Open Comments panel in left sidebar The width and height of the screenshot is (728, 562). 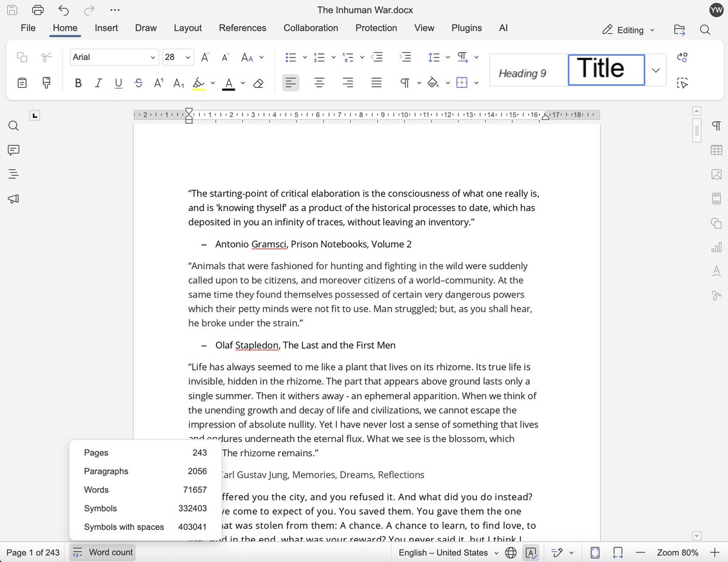13,150
